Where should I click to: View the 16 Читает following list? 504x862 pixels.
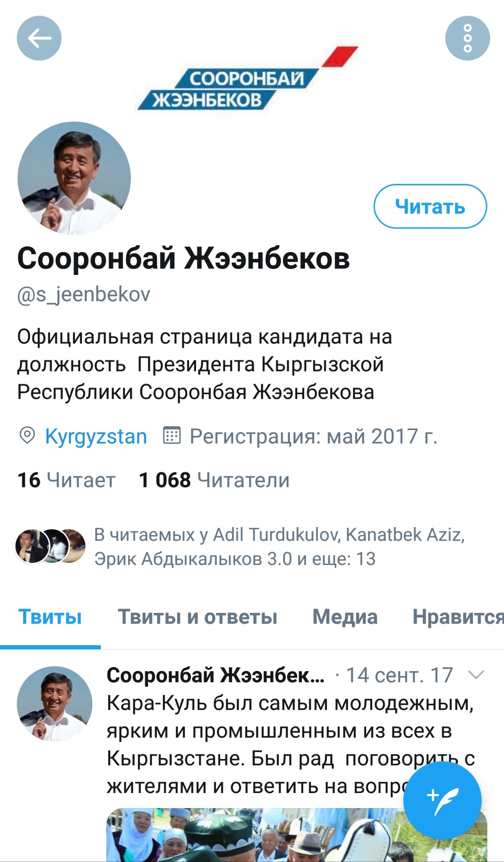tap(66, 480)
